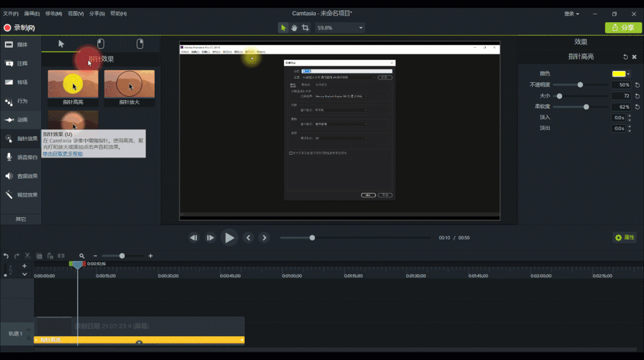Toggle the 属性 properties panel button
This screenshot has width=644, height=360.
tap(625, 238)
